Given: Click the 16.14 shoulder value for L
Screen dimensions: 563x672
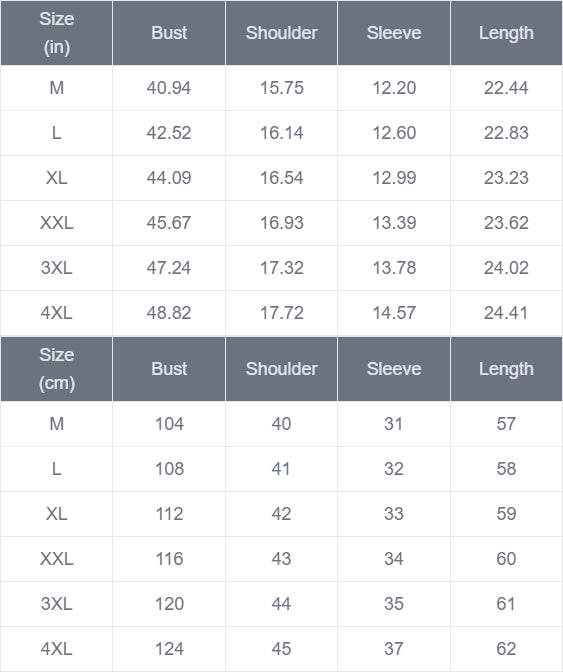Looking at the screenshot, I should pos(282,133).
